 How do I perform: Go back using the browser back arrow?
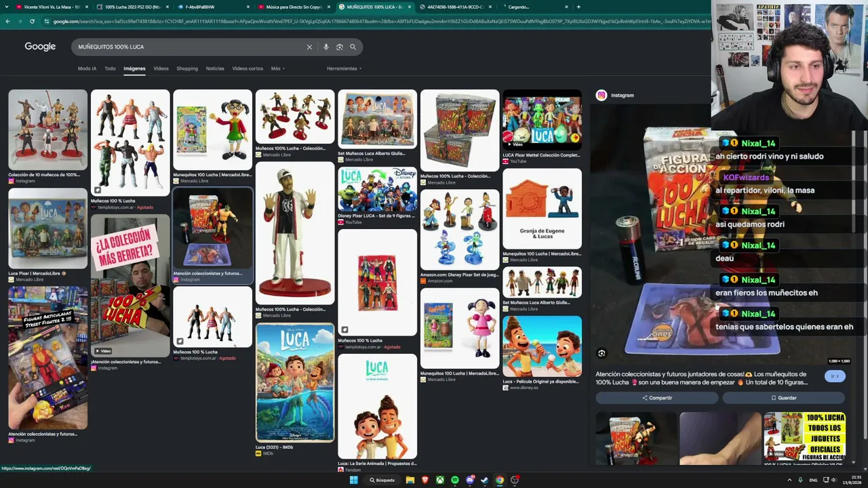pos(7,21)
